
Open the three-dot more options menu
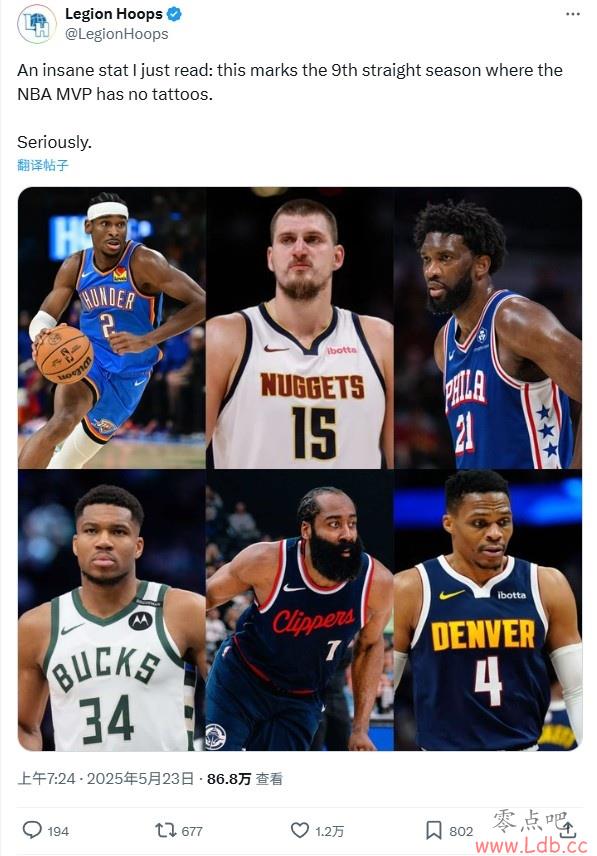[x=572, y=14]
